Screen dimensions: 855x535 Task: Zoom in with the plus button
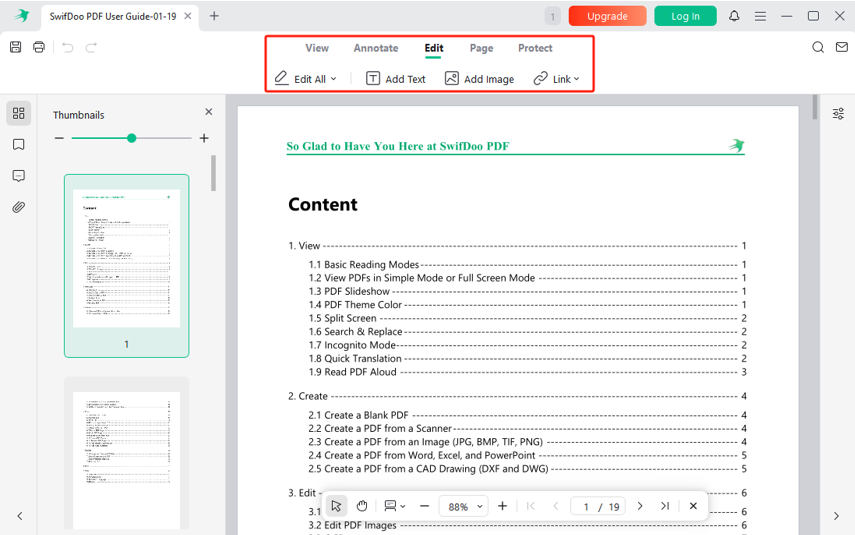pyautogui.click(x=502, y=506)
